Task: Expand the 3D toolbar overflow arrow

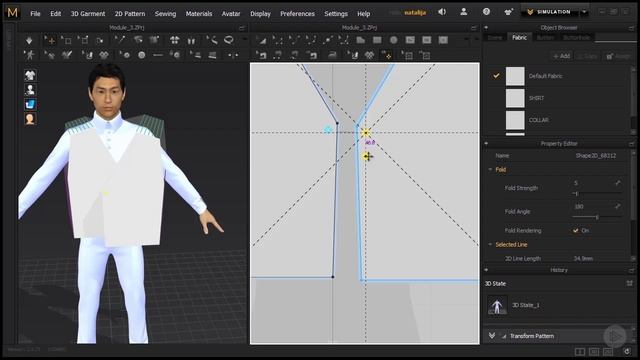Action: point(244,40)
